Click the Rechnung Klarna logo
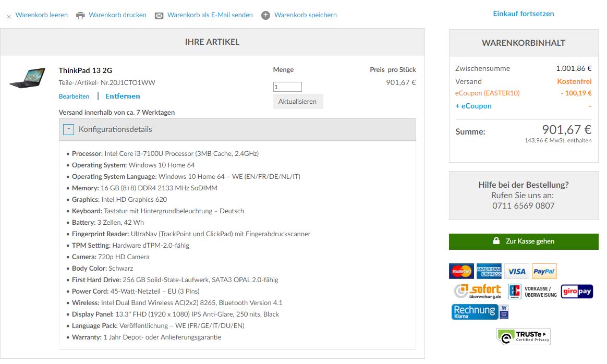 475,311
